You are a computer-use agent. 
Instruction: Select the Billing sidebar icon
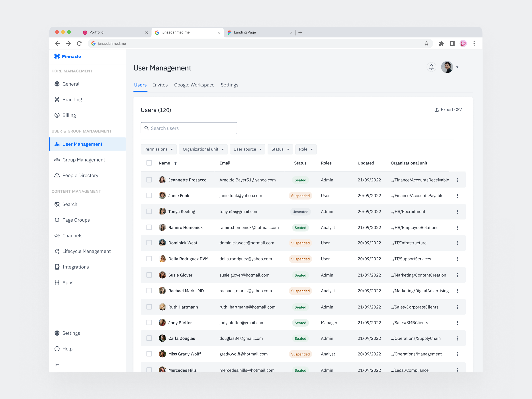[x=57, y=115]
